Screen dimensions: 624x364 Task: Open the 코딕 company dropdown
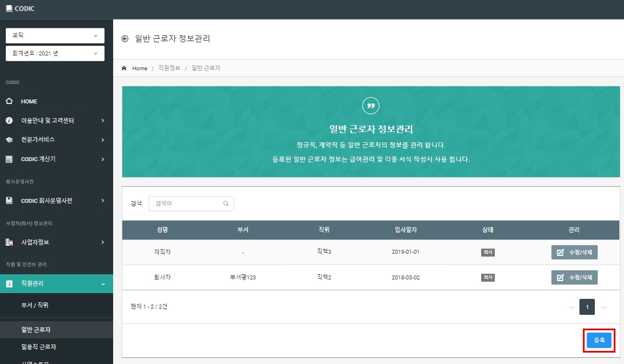[x=55, y=35]
